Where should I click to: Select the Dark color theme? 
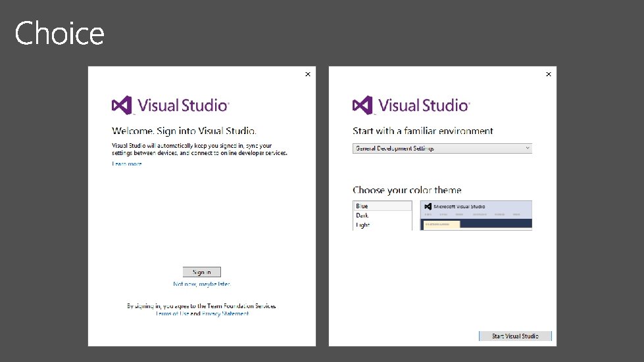click(382, 215)
